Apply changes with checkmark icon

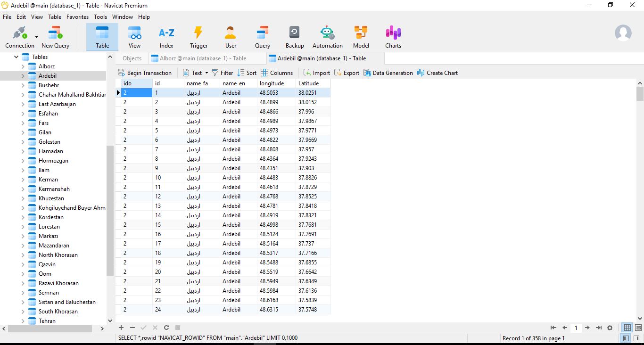[144, 328]
